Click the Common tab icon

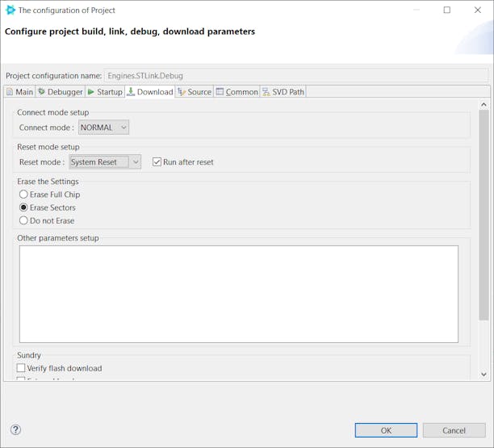click(220, 92)
